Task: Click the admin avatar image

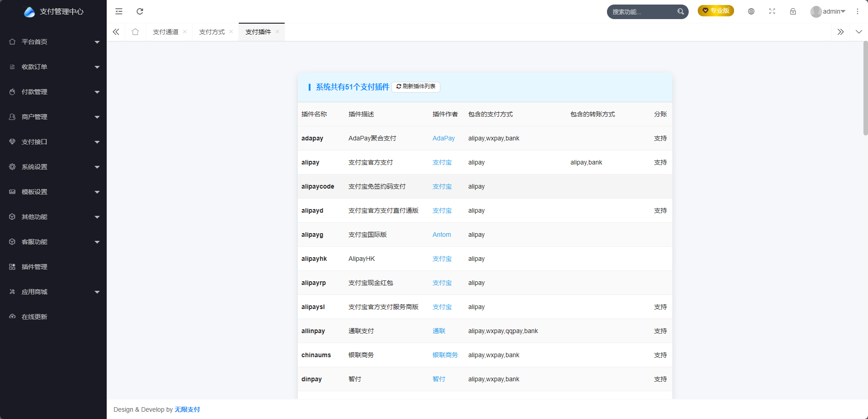Action: click(816, 12)
